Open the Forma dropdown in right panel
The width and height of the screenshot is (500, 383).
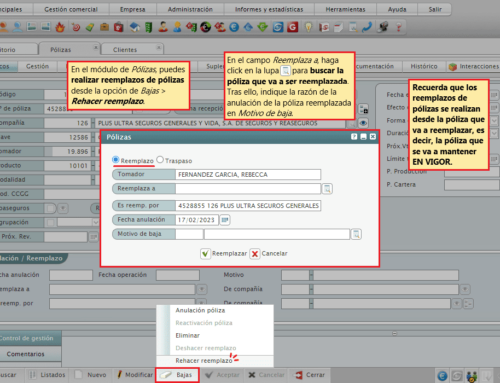(494, 120)
